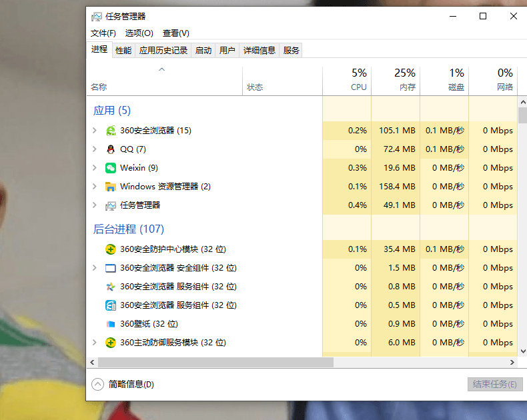The width and height of the screenshot is (527, 420).
Task: Click the 360安全防护中心模块 icon
Action: pyautogui.click(x=111, y=249)
